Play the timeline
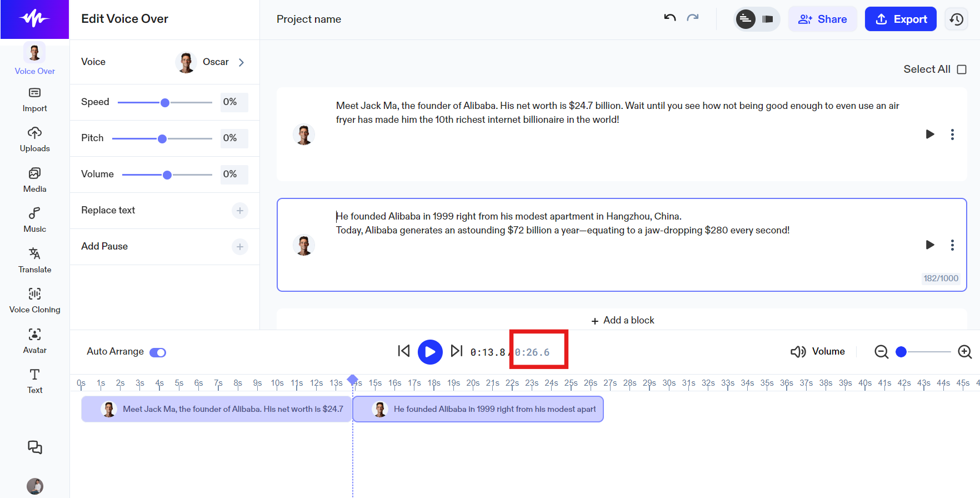 pos(430,352)
